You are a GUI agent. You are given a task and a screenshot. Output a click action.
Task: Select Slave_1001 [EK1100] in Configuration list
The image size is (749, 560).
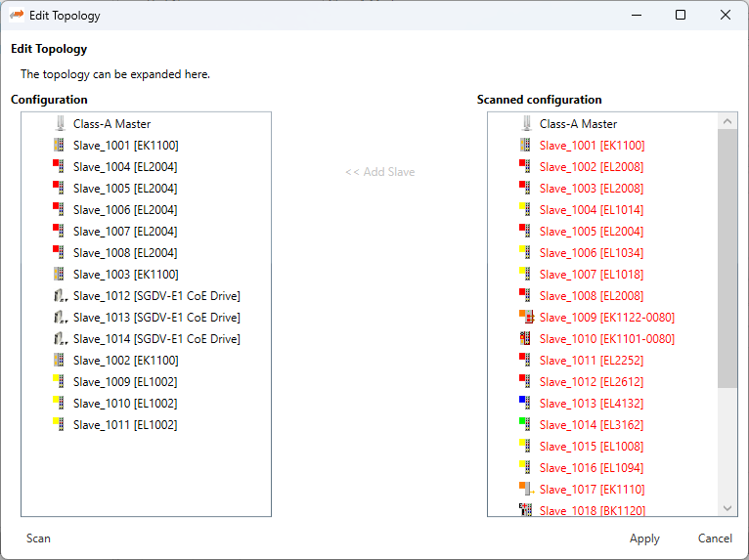pos(125,146)
